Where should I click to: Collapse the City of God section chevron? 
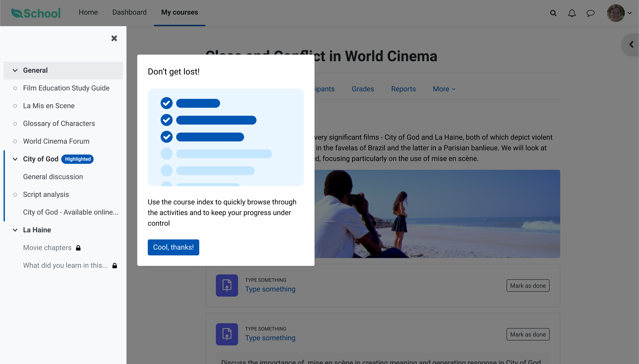(x=15, y=159)
